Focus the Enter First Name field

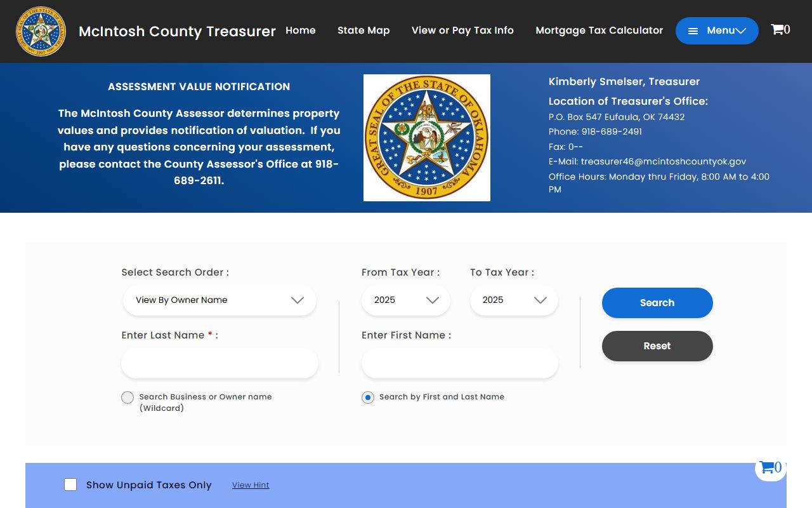click(x=460, y=363)
